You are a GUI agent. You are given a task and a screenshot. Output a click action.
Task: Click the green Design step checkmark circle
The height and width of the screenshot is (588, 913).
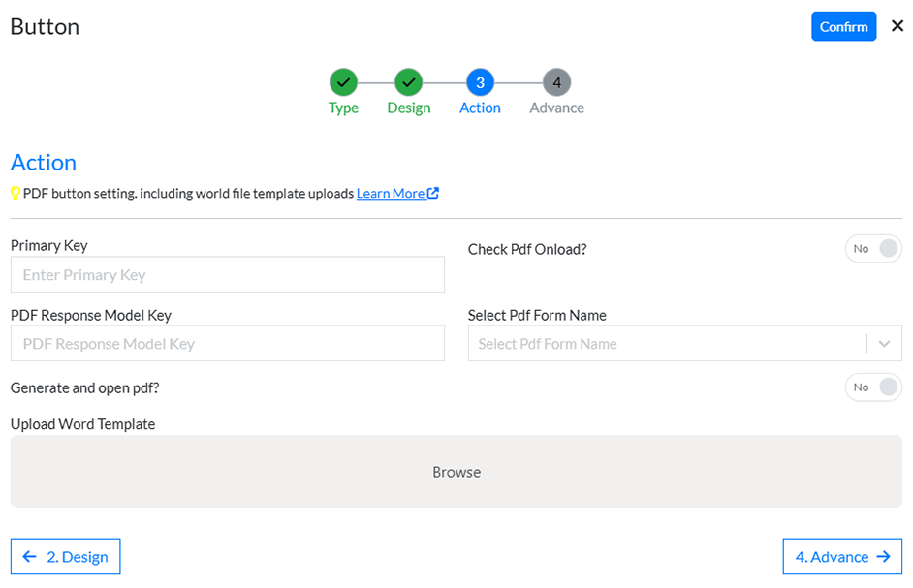click(x=409, y=82)
